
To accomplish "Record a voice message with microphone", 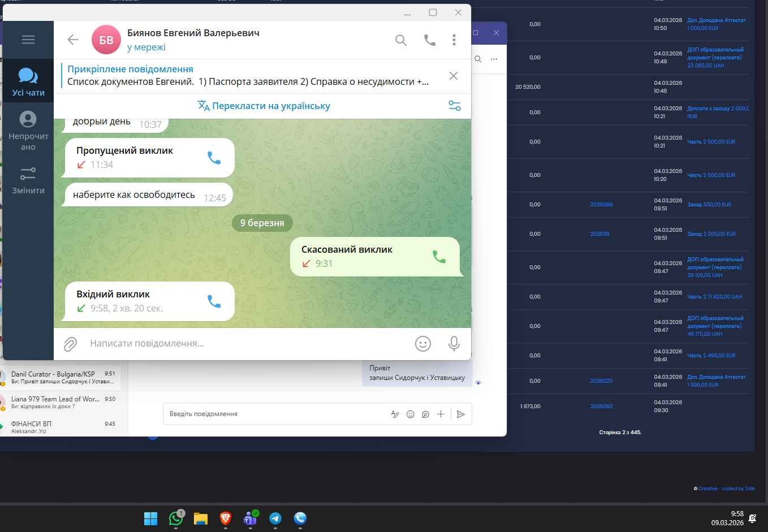I will [454, 344].
